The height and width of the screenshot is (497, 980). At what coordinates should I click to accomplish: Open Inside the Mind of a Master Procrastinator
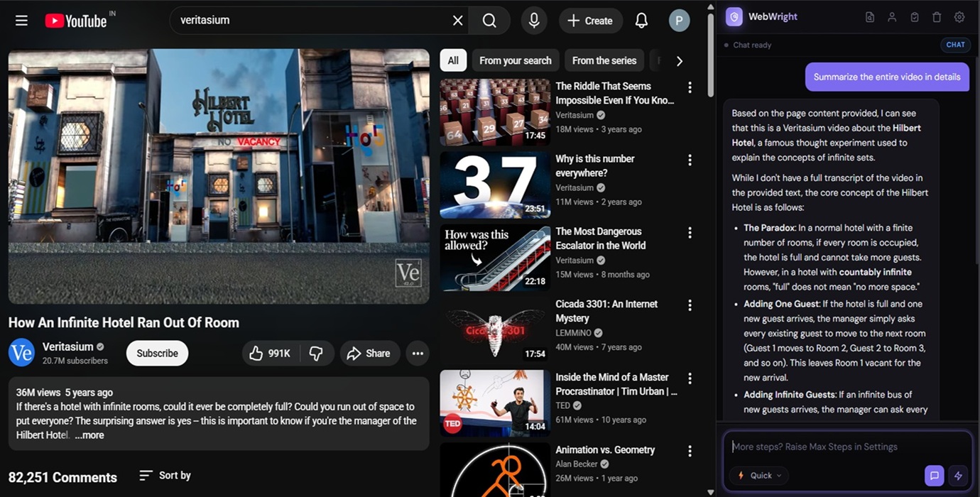(616, 384)
